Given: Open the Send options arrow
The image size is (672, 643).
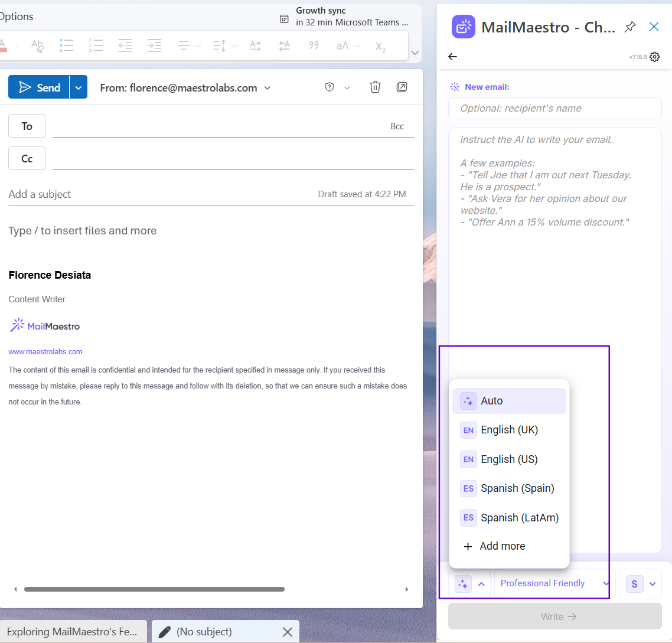Looking at the screenshot, I should click(x=79, y=87).
